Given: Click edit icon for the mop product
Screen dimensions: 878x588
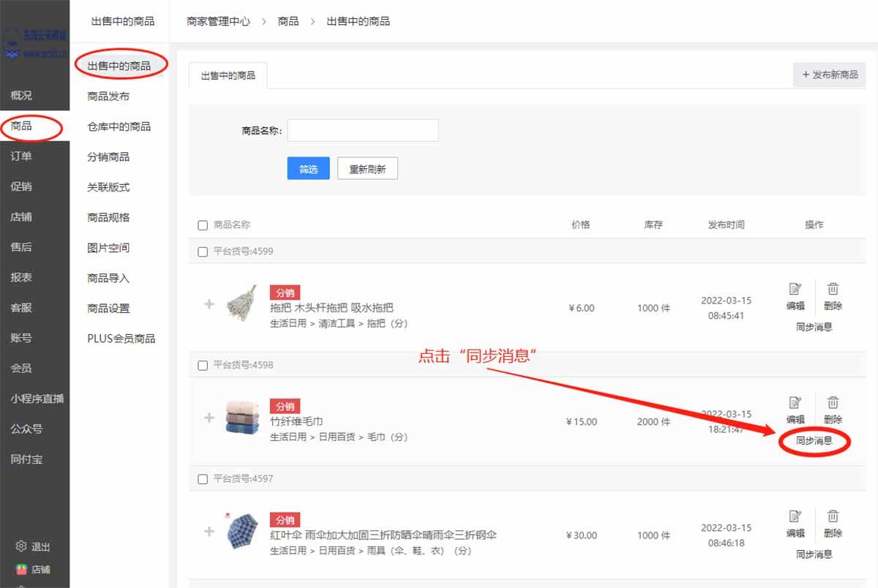Looking at the screenshot, I should click(795, 290).
